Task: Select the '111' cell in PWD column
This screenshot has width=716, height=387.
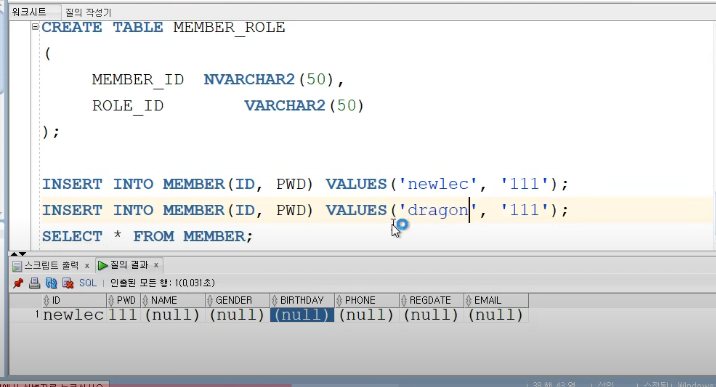Action: pyautogui.click(x=123, y=315)
